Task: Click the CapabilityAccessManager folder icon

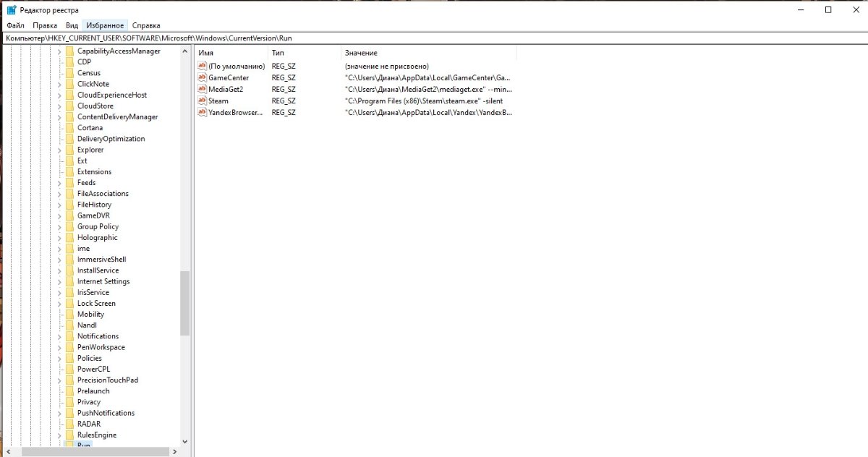Action: 69,51
